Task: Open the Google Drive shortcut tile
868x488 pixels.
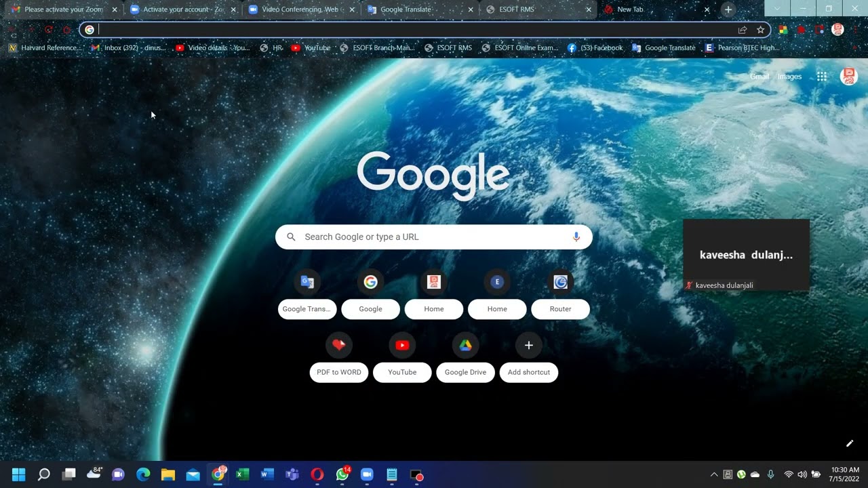Action: (466, 358)
